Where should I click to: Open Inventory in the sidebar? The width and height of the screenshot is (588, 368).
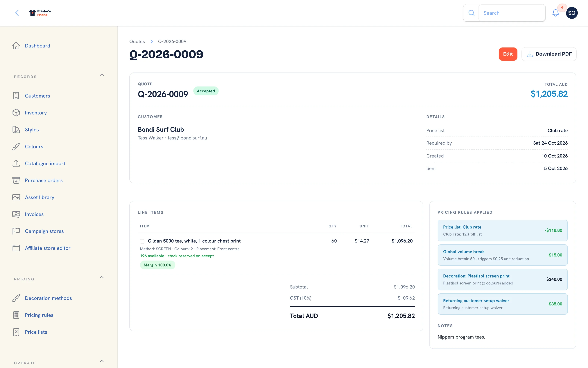point(36,113)
